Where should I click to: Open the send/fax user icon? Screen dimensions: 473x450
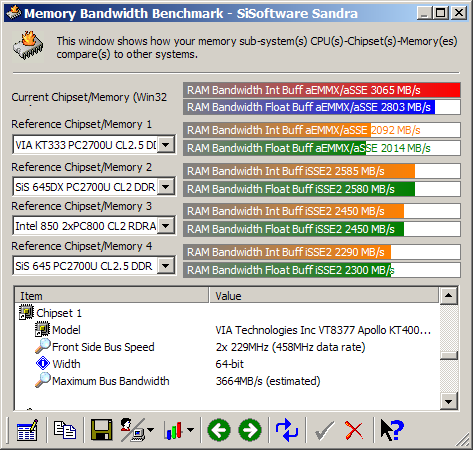133,430
